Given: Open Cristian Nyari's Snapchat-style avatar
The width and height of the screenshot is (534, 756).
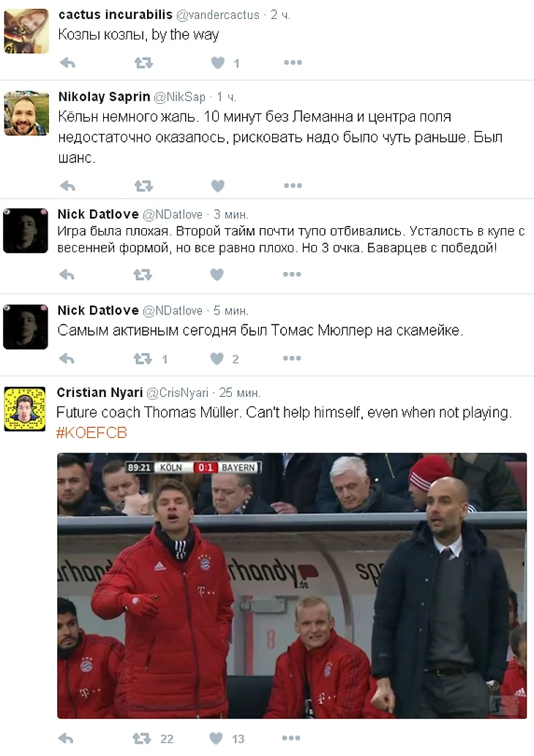Looking at the screenshot, I should [x=25, y=409].
